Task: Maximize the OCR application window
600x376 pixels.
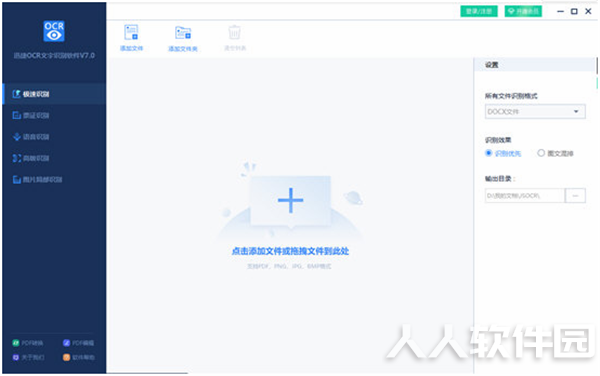Action: [574, 11]
